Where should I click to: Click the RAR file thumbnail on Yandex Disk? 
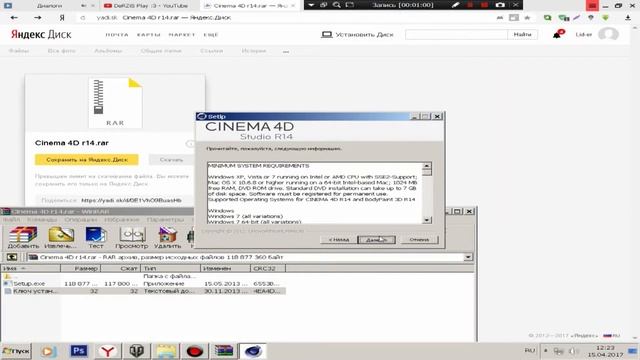[x=115, y=103]
